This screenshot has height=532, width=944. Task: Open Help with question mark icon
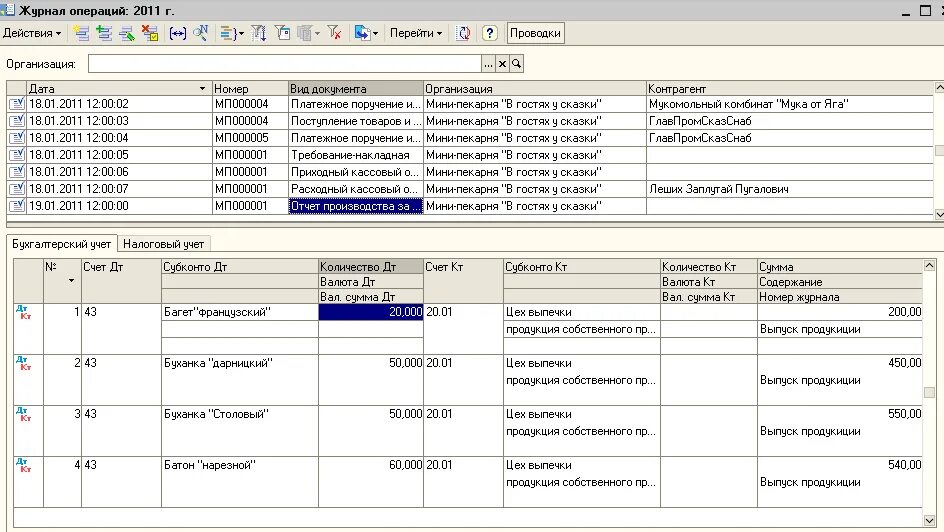pos(489,33)
